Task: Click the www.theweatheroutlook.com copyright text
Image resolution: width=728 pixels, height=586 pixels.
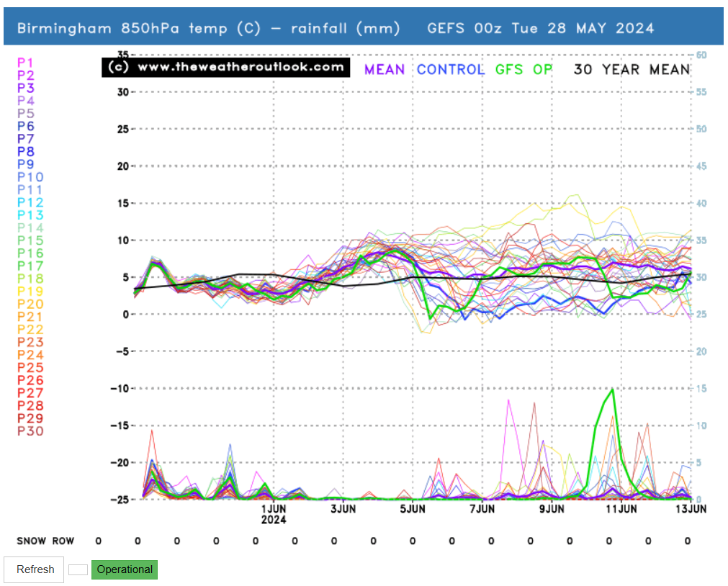Action: click(x=226, y=67)
